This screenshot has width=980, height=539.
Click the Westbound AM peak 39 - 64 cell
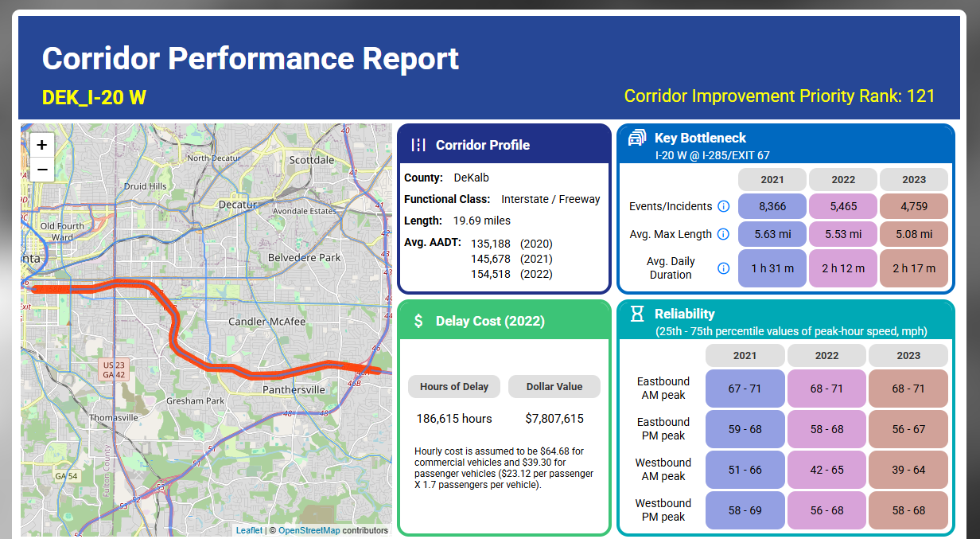click(908, 470)
